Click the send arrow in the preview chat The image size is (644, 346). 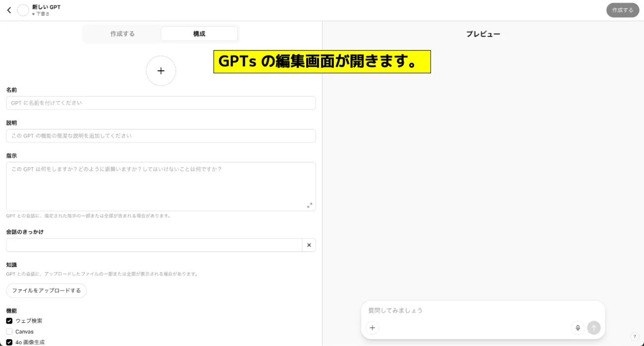593,328
